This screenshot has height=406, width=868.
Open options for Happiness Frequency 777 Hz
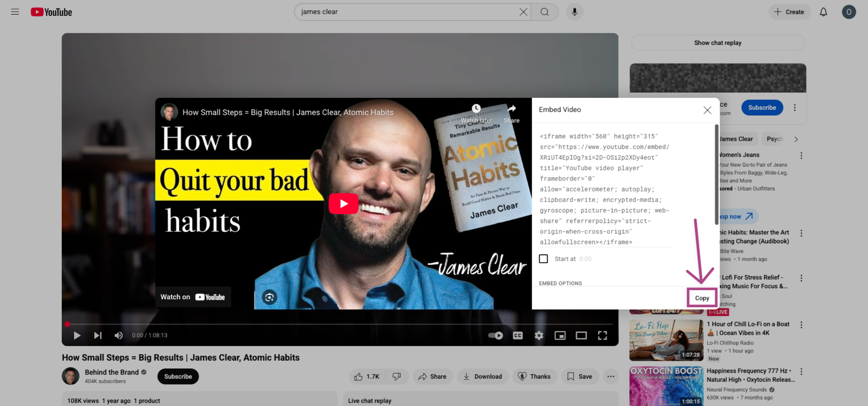click(x=801, y=371)
